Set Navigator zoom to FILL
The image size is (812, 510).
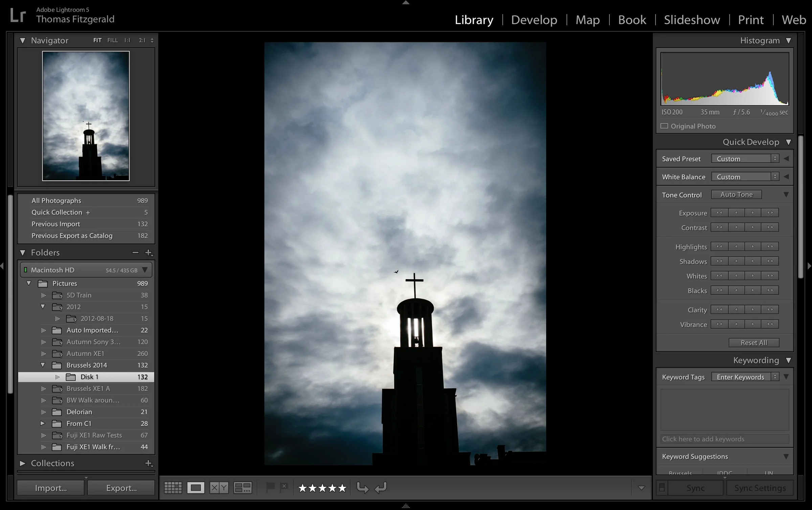(112, 40)
